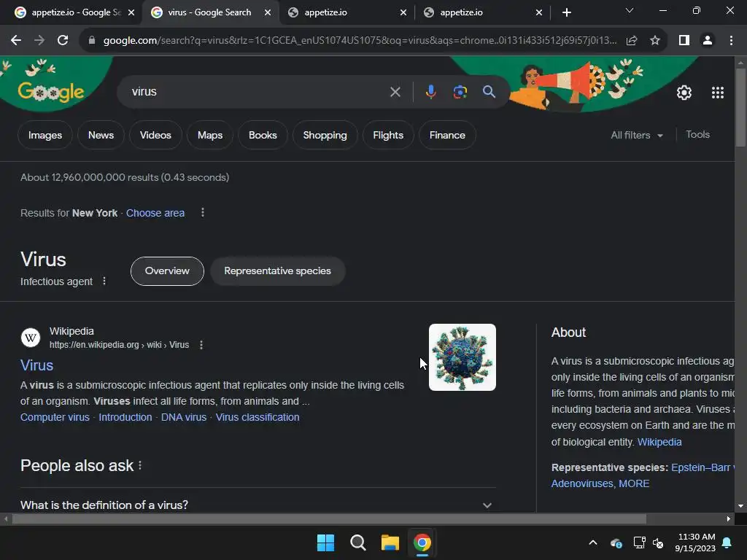Open the Chrome three-dot menu
Viewport: 747px width, 560px height.
click(731, 41)
